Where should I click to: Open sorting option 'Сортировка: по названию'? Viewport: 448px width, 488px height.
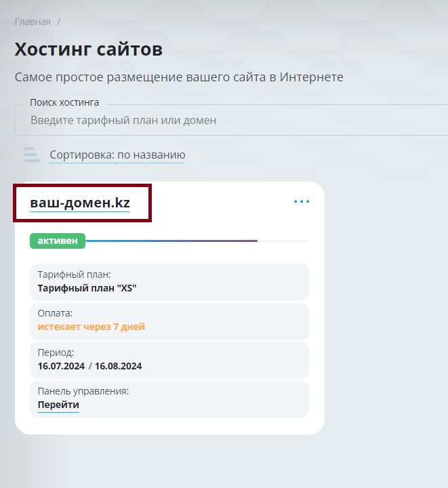pos(117,155)
